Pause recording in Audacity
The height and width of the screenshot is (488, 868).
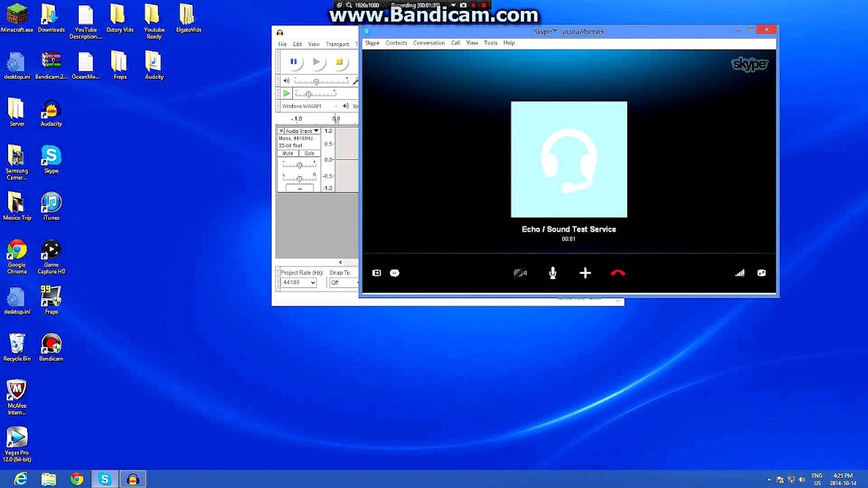pos(294,62)
